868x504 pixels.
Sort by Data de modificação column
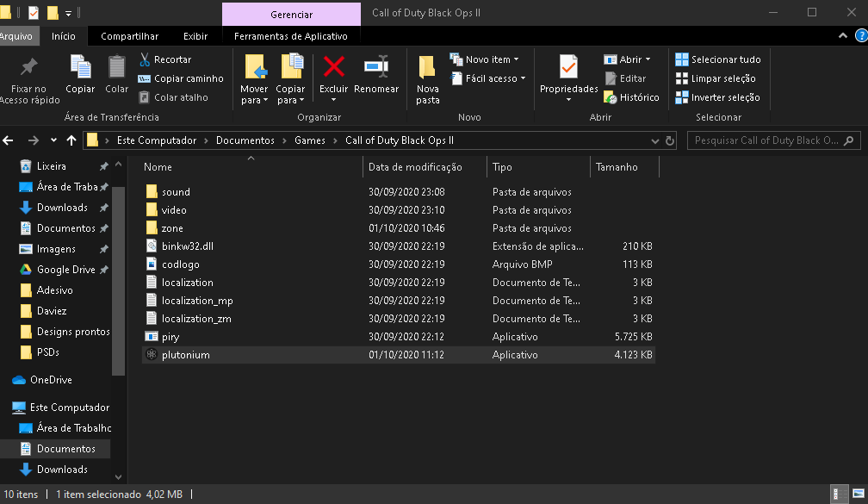(415, 167)
